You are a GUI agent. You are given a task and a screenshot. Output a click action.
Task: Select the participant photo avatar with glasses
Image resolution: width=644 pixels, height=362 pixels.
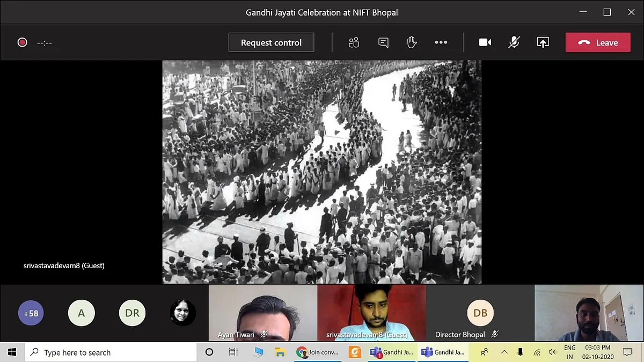183,313
